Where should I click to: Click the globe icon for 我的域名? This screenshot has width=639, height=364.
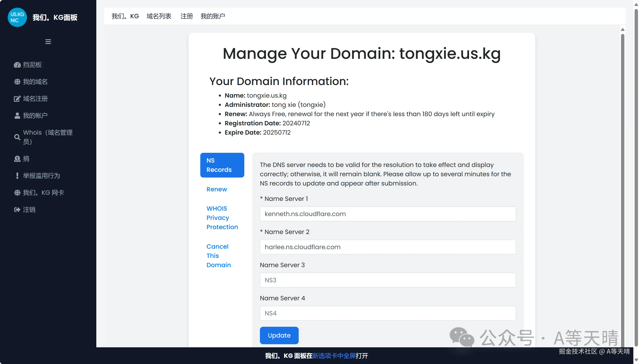coord(17,82)
